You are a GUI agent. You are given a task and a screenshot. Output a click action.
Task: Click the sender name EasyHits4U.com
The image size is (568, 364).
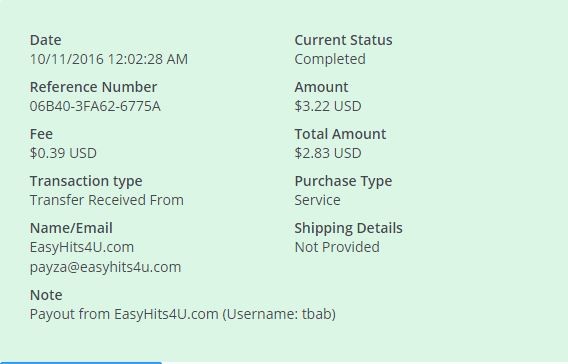82,247
